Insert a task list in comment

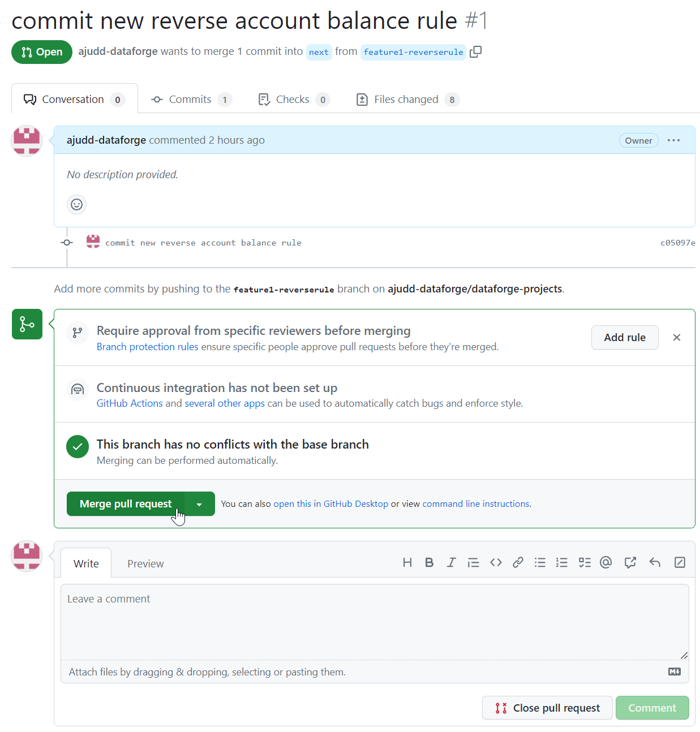(x=585, y=562)
